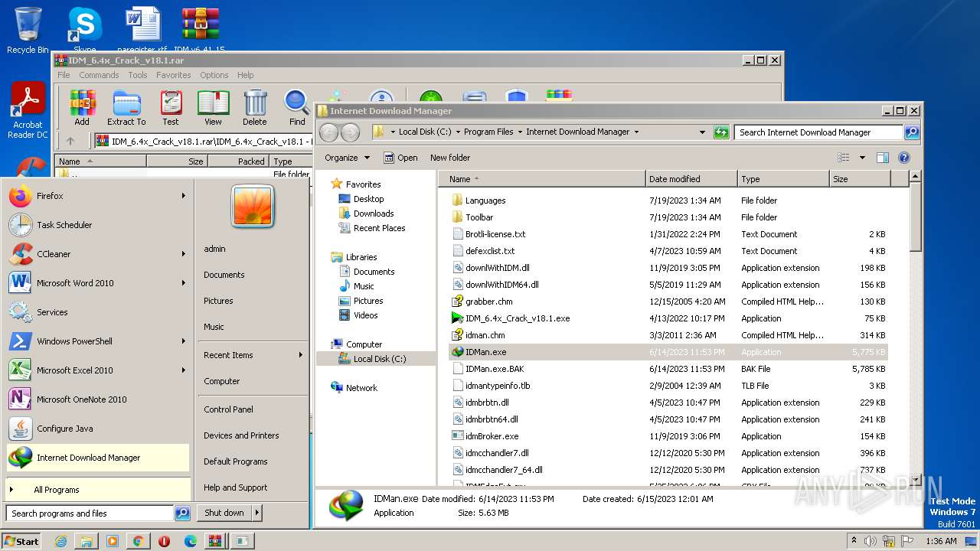Open the Organize dropdown

pyautogui.click(x=347, y=158)
